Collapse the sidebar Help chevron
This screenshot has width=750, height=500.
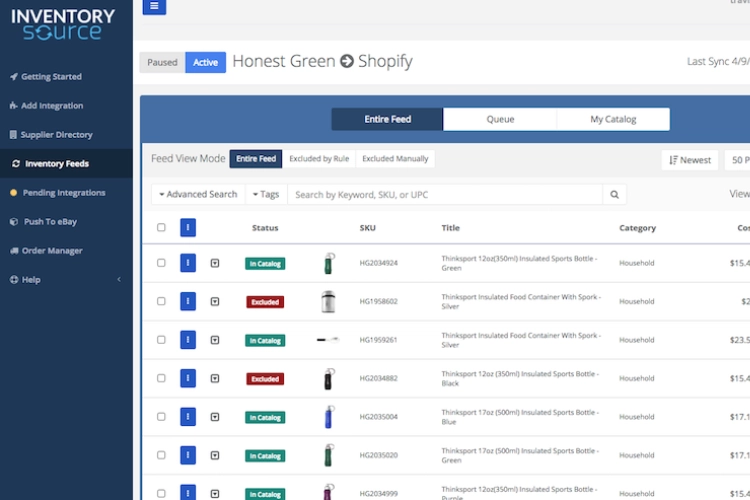point(119,279)
